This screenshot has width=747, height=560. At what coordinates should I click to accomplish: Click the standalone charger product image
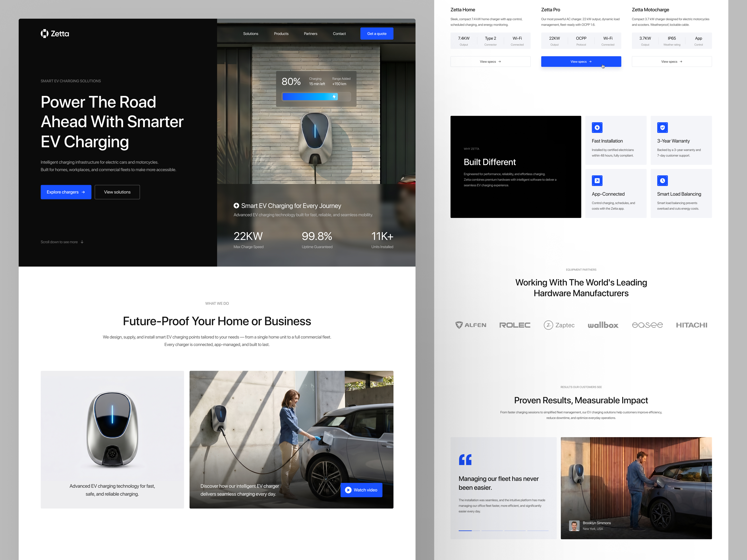tap(112, 429)
